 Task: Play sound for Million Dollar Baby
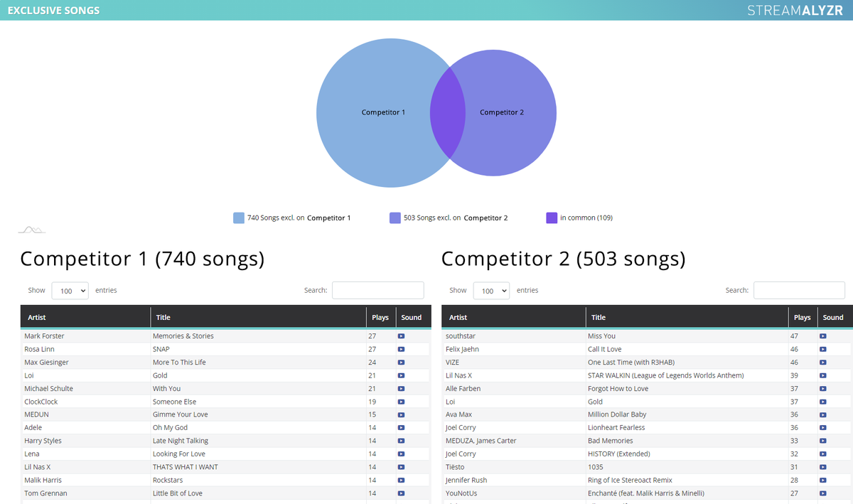pyautogui.click(x=823, y=414)
